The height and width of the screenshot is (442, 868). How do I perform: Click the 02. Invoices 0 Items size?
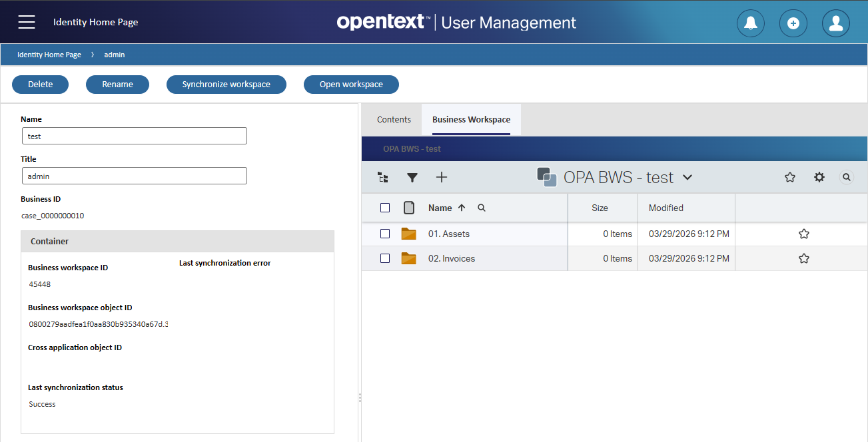(x=618, y=258)
